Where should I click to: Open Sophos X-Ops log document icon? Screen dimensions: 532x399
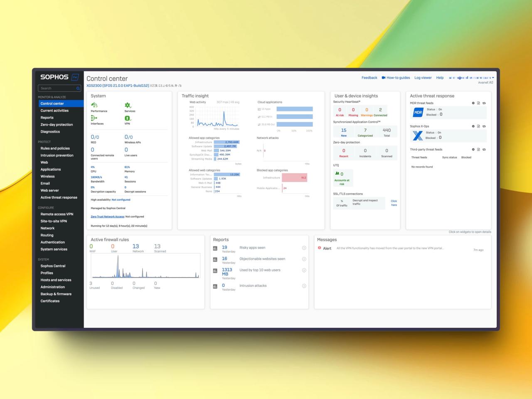[478, 126]
